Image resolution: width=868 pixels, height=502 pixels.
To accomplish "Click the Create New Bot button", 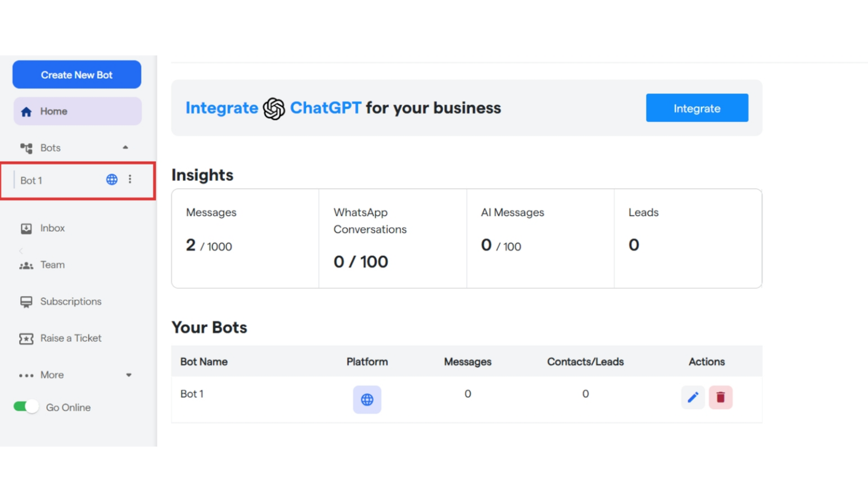I will [x=76, y=74].
